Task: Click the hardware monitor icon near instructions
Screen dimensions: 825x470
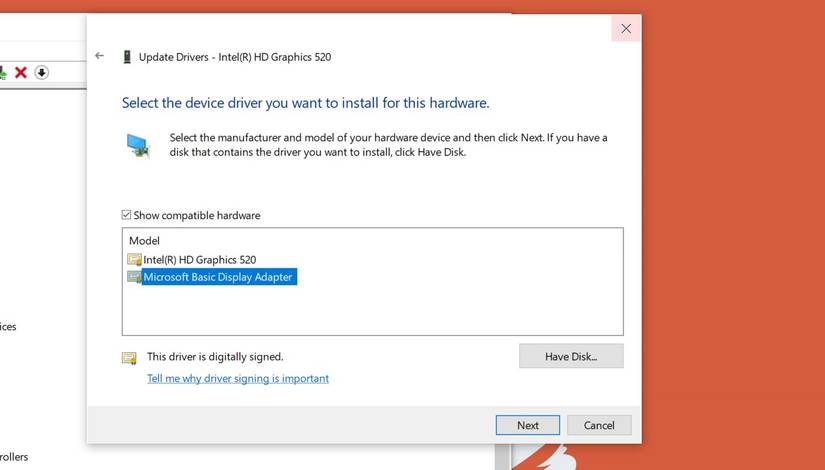Action: tap(138, 145)
